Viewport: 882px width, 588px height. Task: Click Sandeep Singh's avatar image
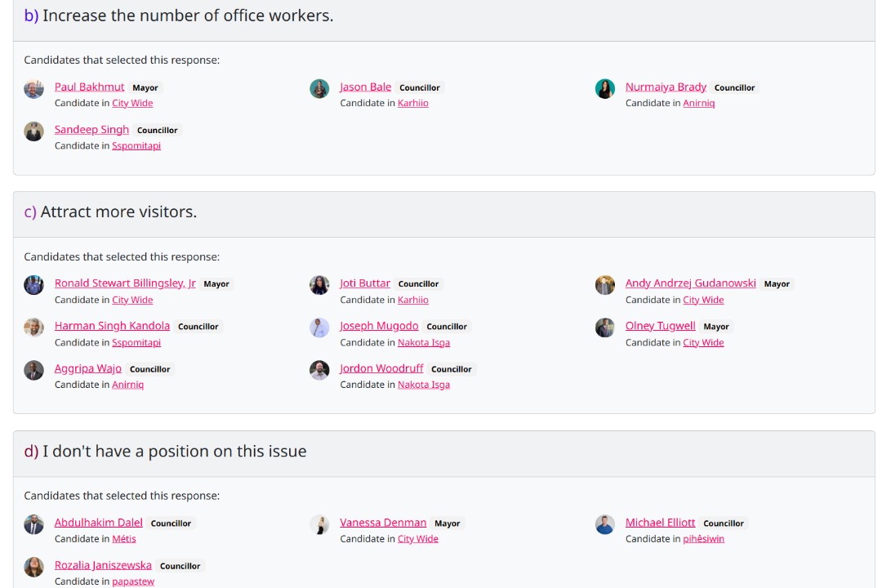coord(33,131)
